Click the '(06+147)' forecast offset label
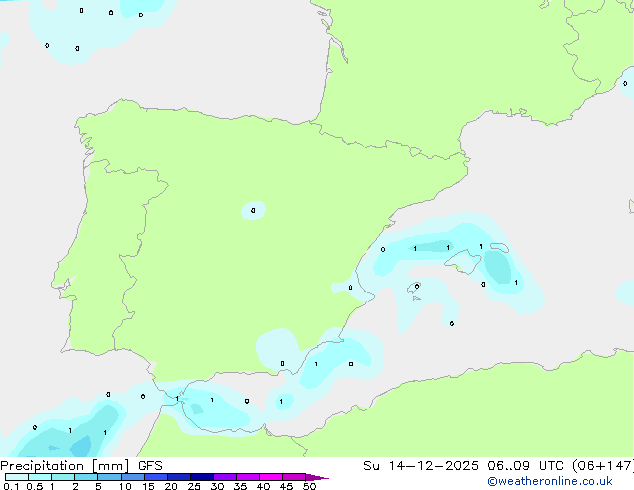Screen dimensions: 634x490 (x=603, y=466)
